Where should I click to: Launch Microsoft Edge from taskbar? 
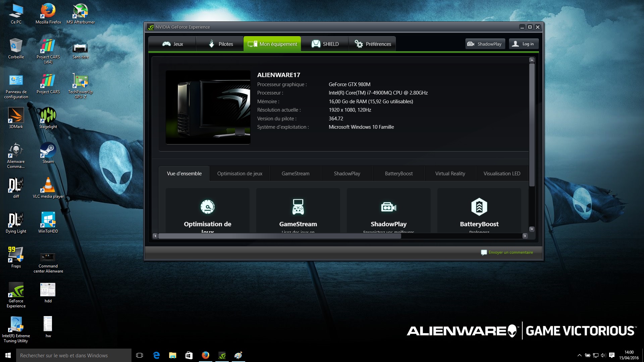pyautogui.click(x=156, y=355)
